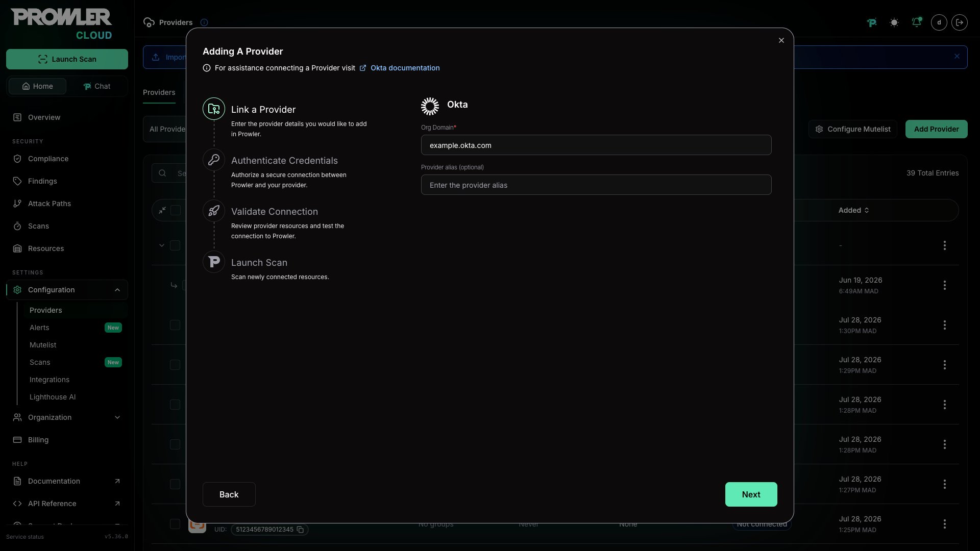Click the Launch Scan step Prowler icon
Image resolution: width=980 pixels, height=551 pixels.
214,262
